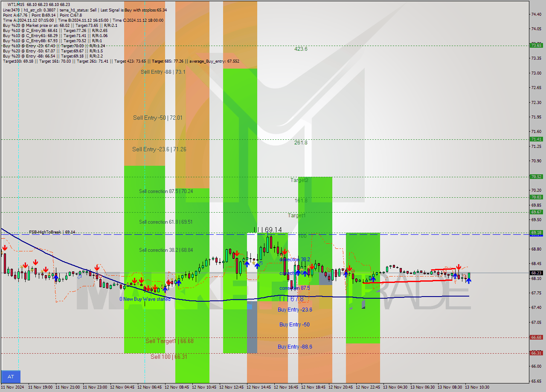
Task: Click the green 70.52 price tag on the axis
Action: (x=536, y=177)
